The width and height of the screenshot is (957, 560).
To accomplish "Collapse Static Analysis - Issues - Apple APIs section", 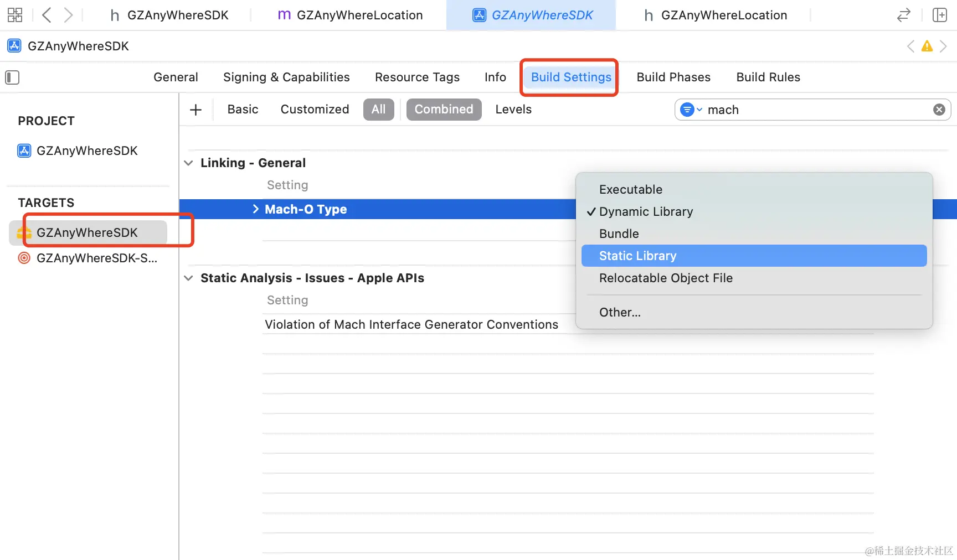I will coord(189,278).
